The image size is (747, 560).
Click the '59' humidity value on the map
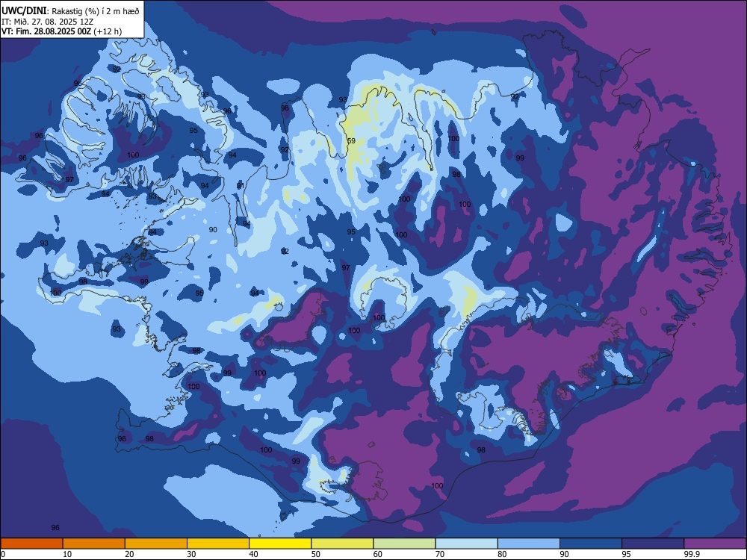click(x=351, y=140)
